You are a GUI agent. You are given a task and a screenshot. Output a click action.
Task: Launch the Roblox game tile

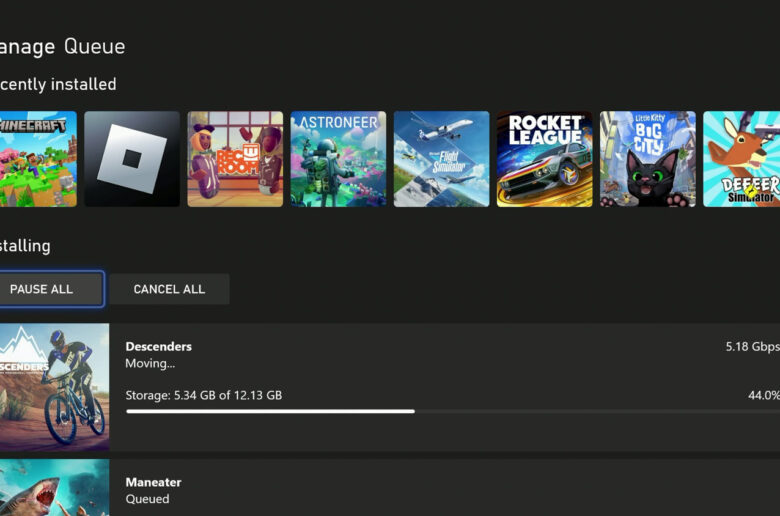click(x=132, y=159)
